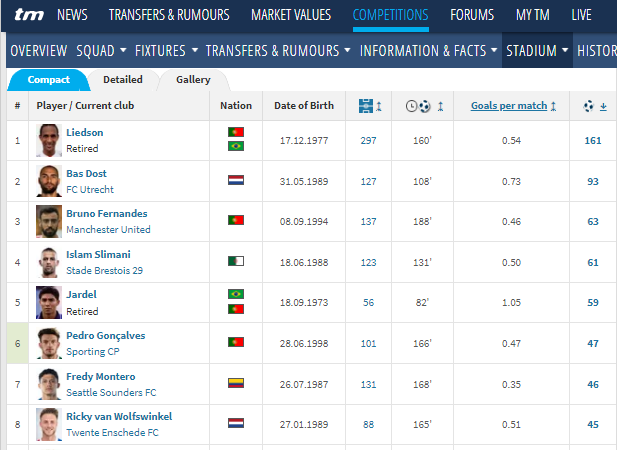Open Pedro Gonçalves player profile

105,335
